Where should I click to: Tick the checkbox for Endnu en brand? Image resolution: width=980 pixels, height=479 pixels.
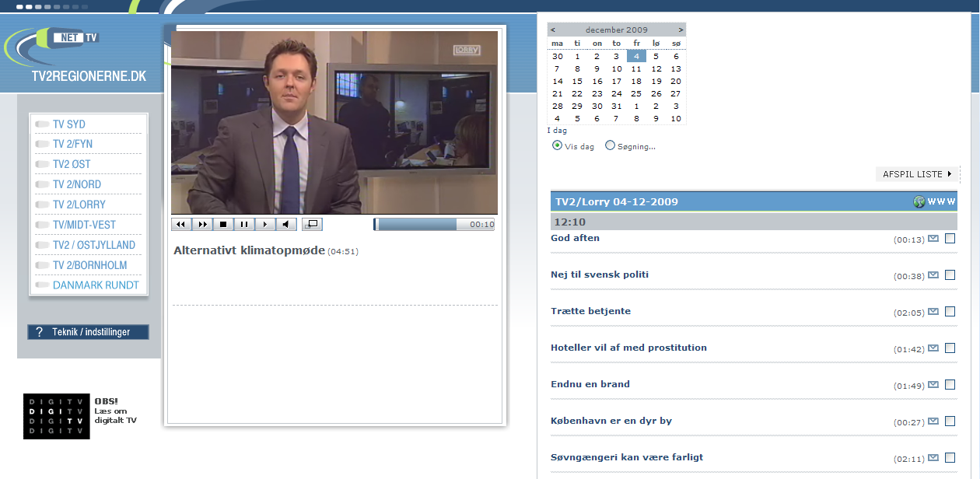950,385
